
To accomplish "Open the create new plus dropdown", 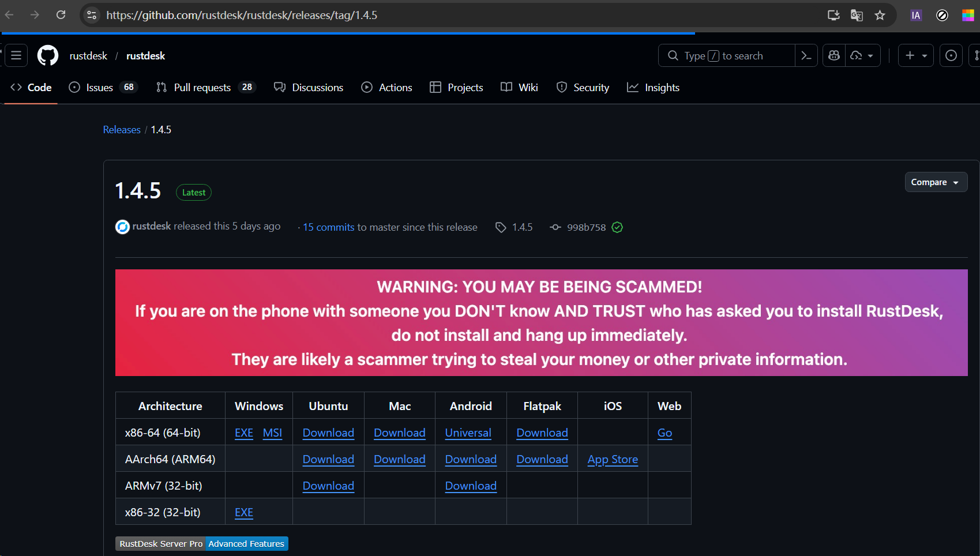I will 915,55.
